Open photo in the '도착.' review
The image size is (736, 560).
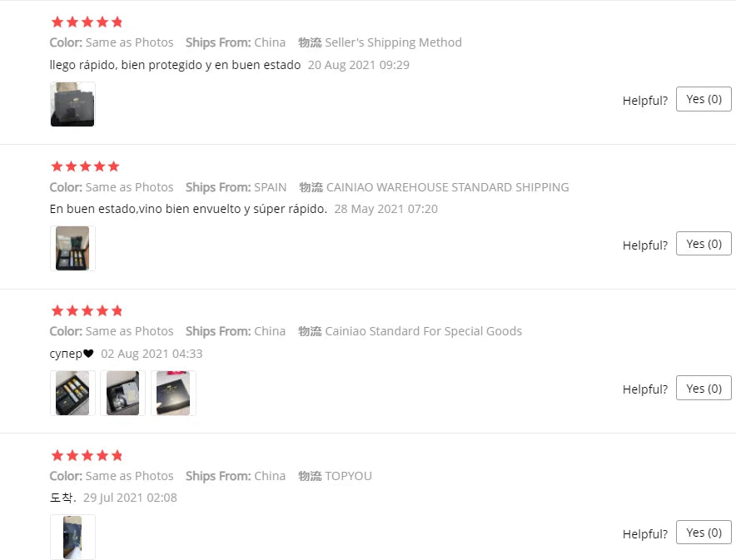(x=72, y=537)
